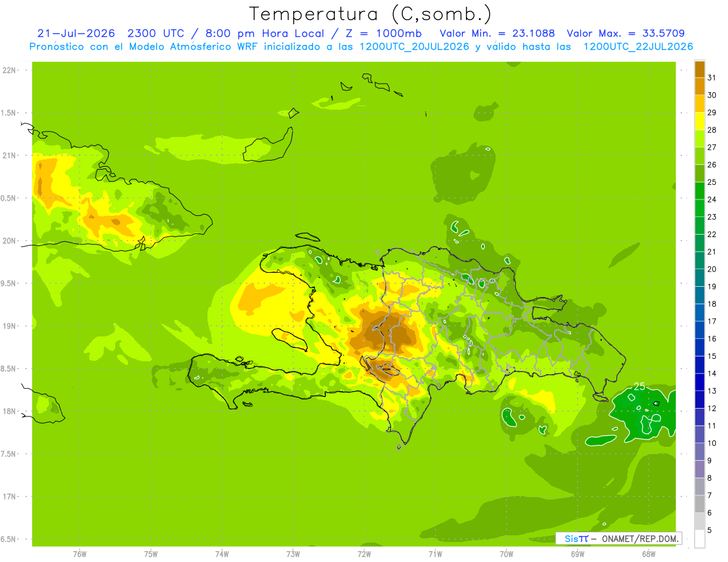Click the '70W' longitude axis label

click(507, 554)
